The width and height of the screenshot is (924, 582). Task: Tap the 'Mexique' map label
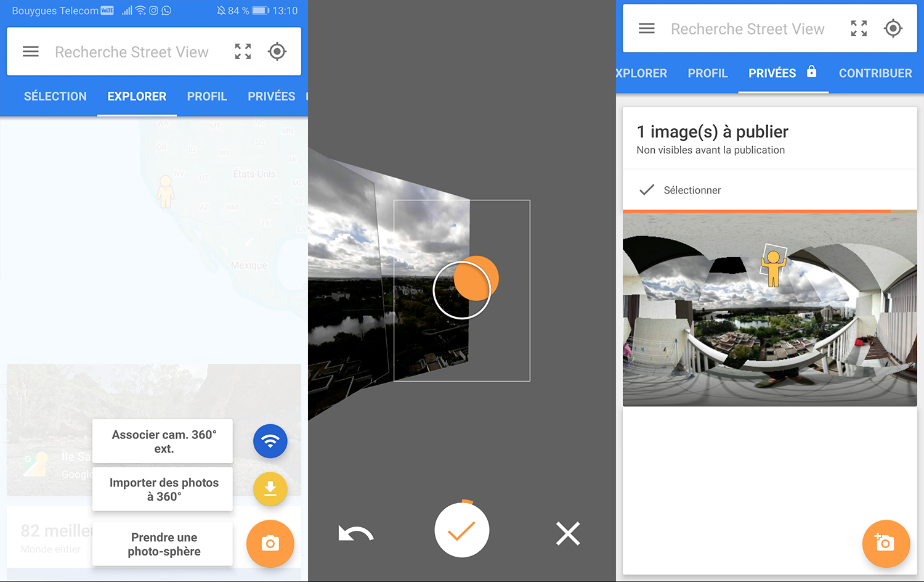[249, 266]
